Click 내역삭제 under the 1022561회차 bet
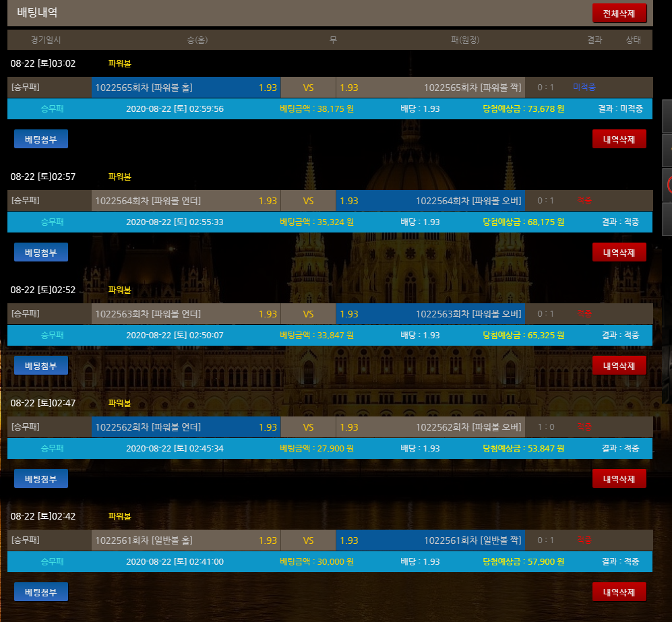 coord(619,592)
